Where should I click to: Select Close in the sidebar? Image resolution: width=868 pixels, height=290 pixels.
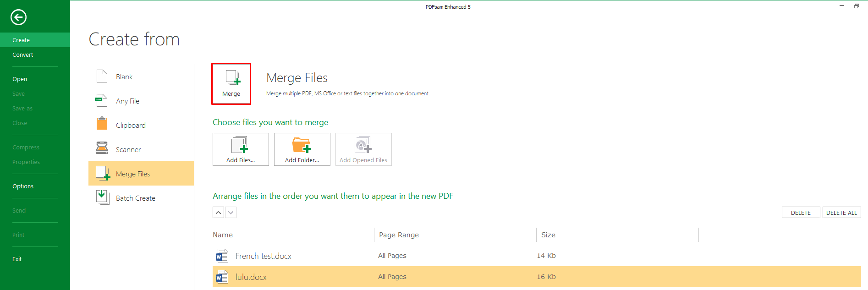[20, 123]
